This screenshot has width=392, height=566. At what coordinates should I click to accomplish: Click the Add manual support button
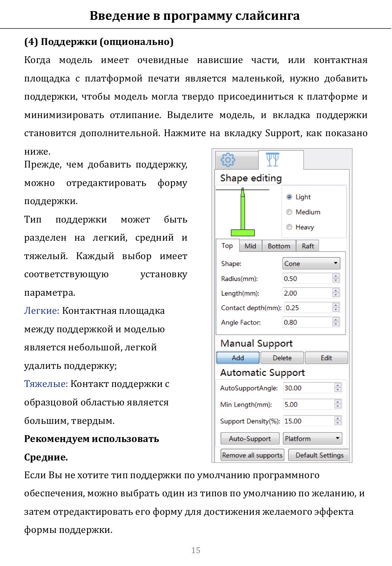click(x=238, y=358)
